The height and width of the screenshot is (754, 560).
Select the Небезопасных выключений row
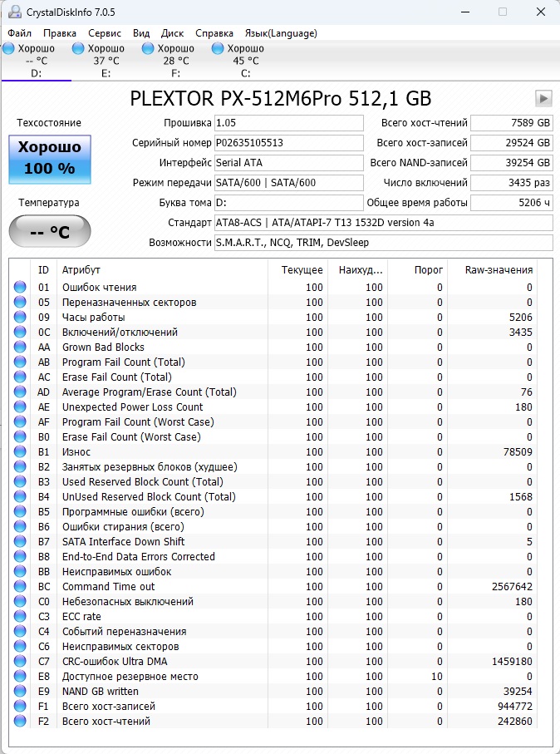click(x=273, y=601)
